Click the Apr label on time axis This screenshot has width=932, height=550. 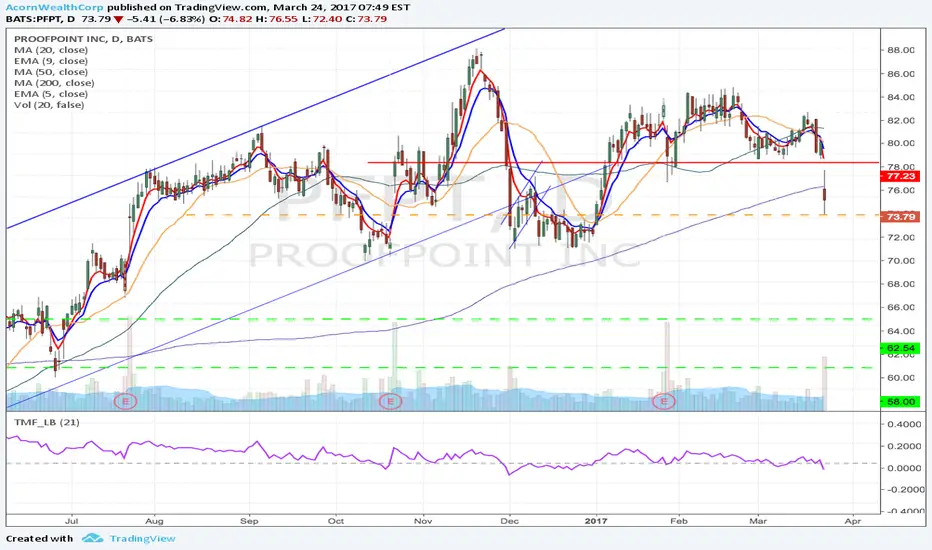[x=853, y=521]
